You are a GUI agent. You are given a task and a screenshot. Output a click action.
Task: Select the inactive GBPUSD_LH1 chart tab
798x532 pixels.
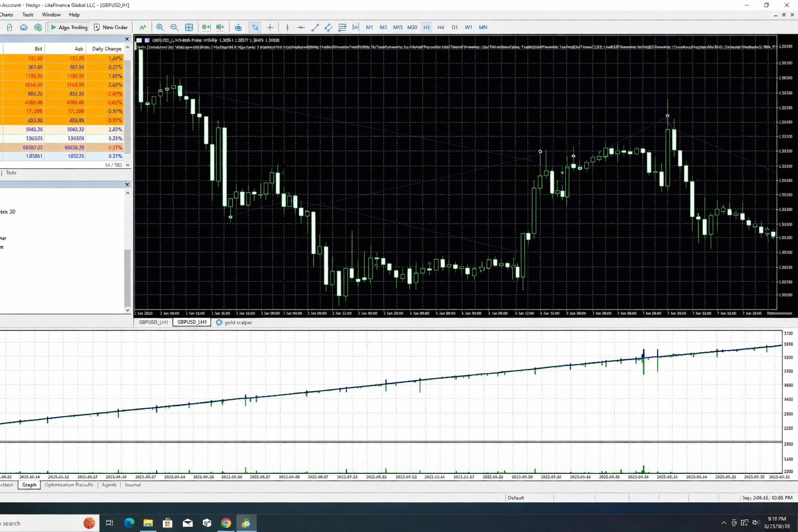(x=153, y=322)
